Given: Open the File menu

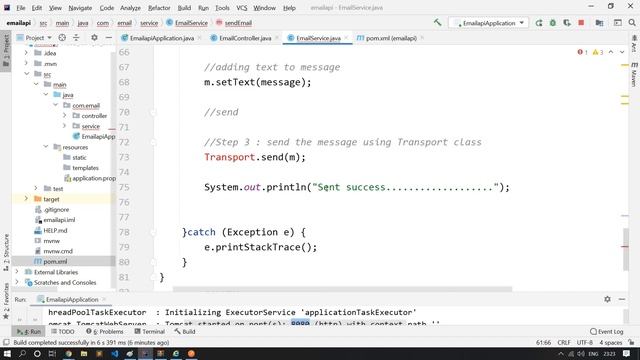Looking at the screenshot, I should tap(20, 8).
